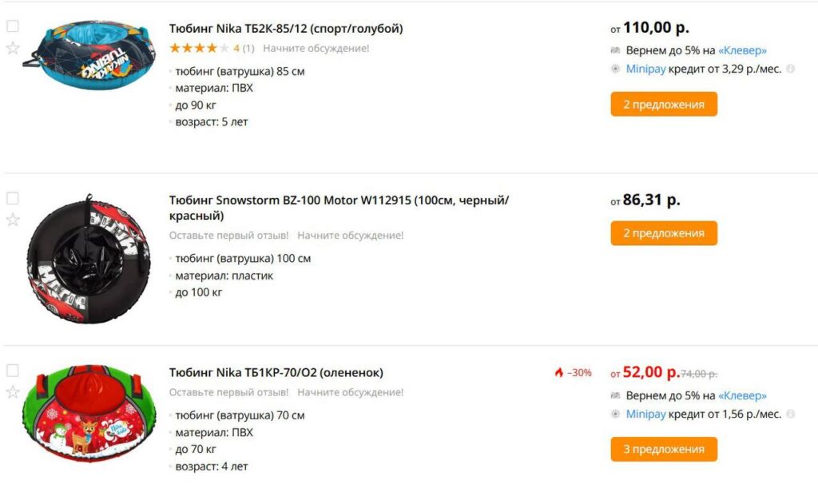This screenshot has width=818, height=504.
Task: Click Оставьте первый отзыв for Snowstorm tubing
Action: 228,236
